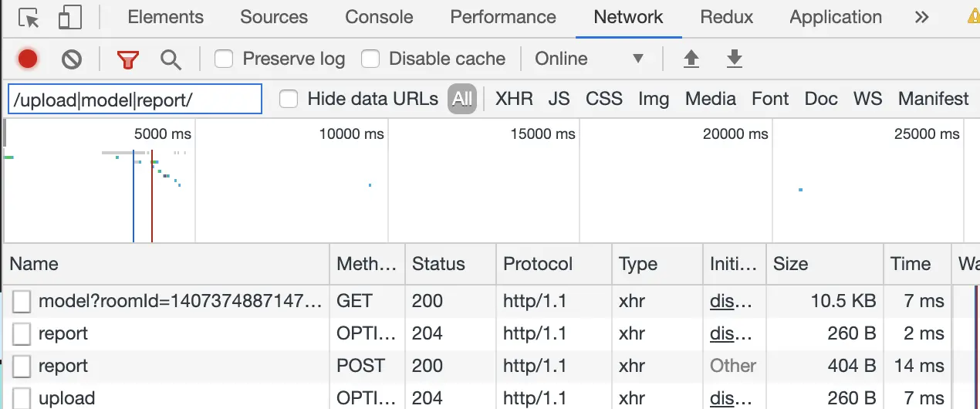This screenshot has width=980, height=409.
Task: Filter requests by XHR type
Action: point(514,99)
